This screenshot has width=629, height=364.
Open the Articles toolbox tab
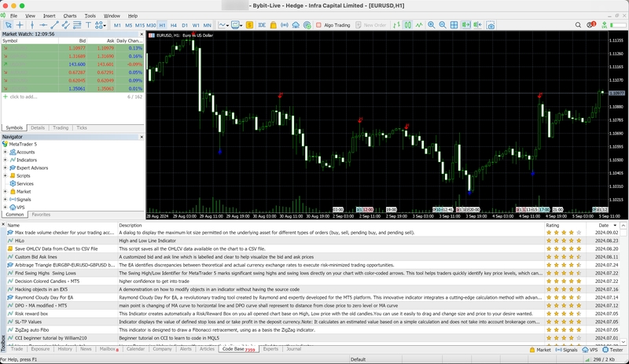[207, 349]
